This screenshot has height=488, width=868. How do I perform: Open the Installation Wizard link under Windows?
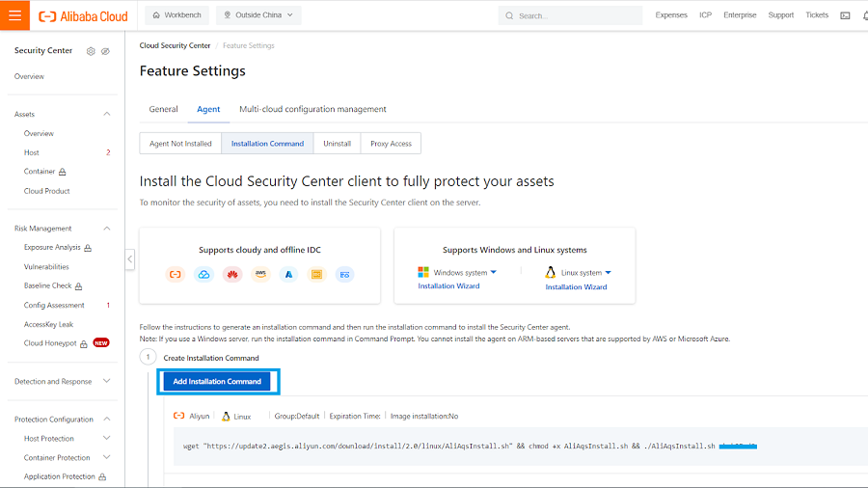(x=448, y=286)
